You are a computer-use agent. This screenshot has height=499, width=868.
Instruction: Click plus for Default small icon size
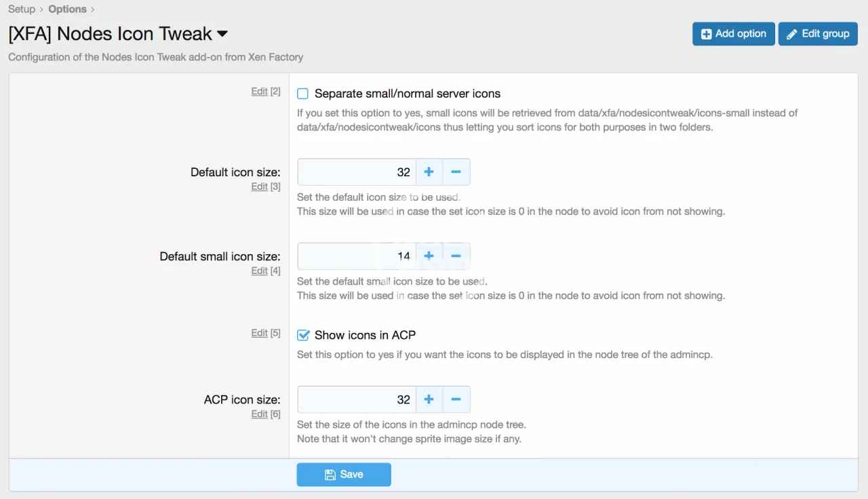(429, 256)
